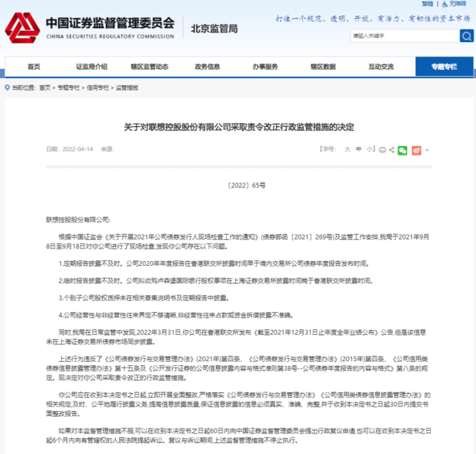Click the CSRC logo emblem
476x454 pixels.
[x=21, y=29]
